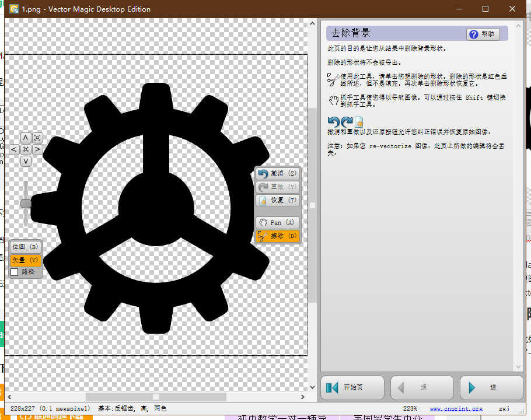
Task: Switch to the Pan (A) hand tool
Action: click(277, 222)
